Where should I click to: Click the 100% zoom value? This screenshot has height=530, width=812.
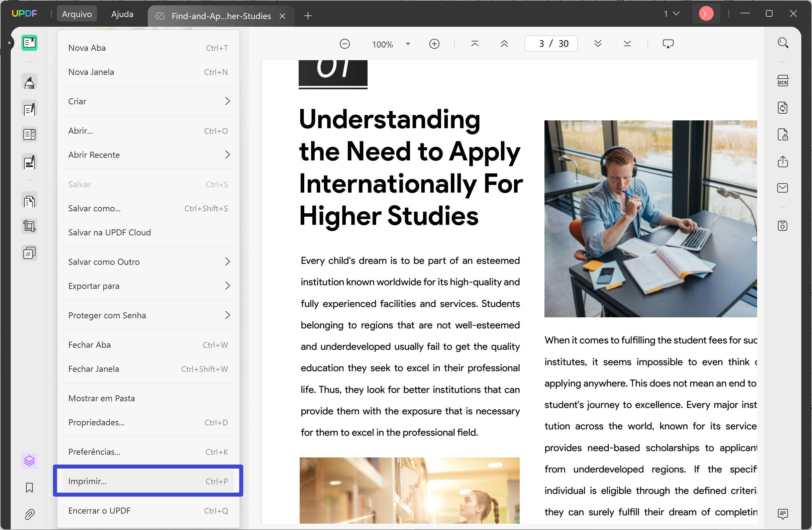pyautogui.click(x=383, y=44)
